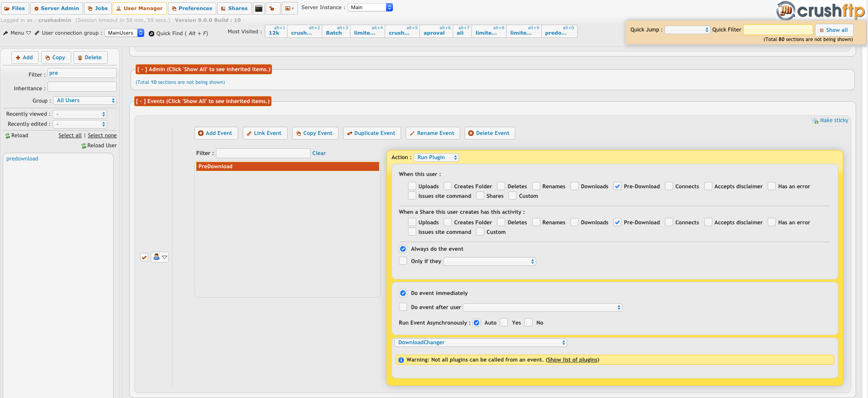Open the Shares tab
The width and height of the screenshot is (868, 398).
point(235,8)
